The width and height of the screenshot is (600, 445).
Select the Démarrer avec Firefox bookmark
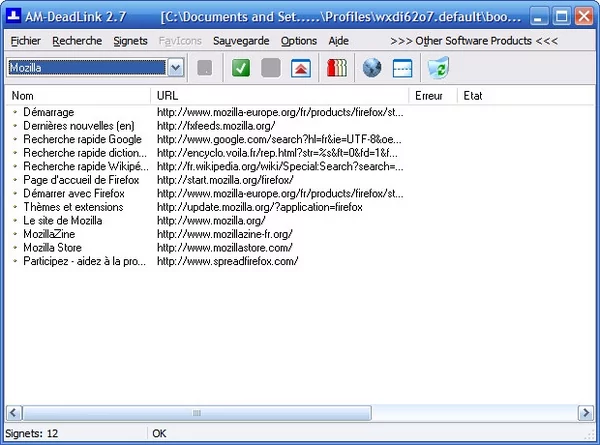74,193
